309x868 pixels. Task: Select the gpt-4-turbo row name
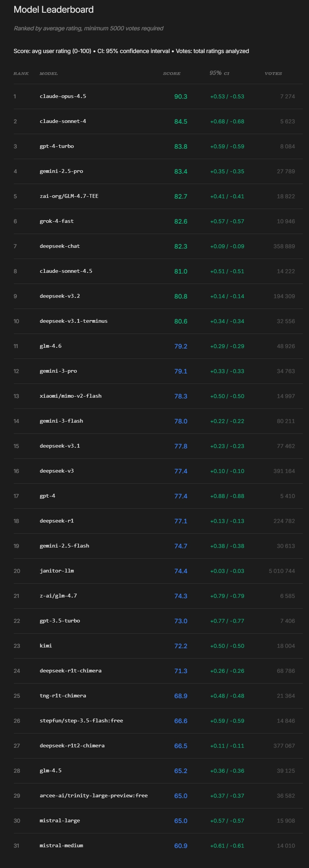[57, 146]
